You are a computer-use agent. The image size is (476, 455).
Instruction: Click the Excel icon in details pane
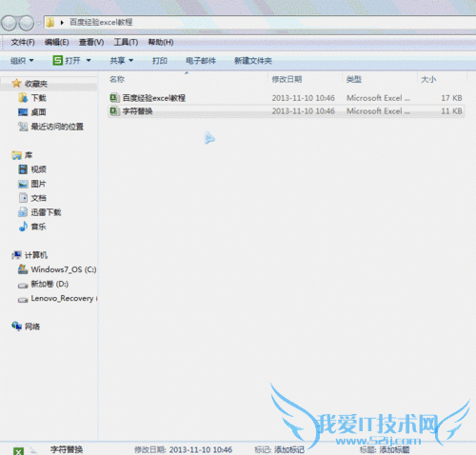coord(19,451)
